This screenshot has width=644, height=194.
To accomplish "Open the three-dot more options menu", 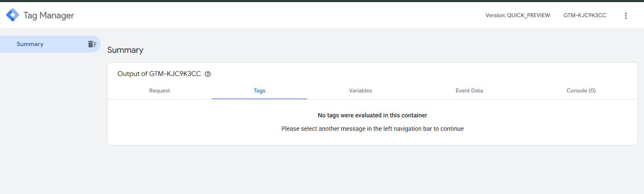I will click(x=625, y=16).
